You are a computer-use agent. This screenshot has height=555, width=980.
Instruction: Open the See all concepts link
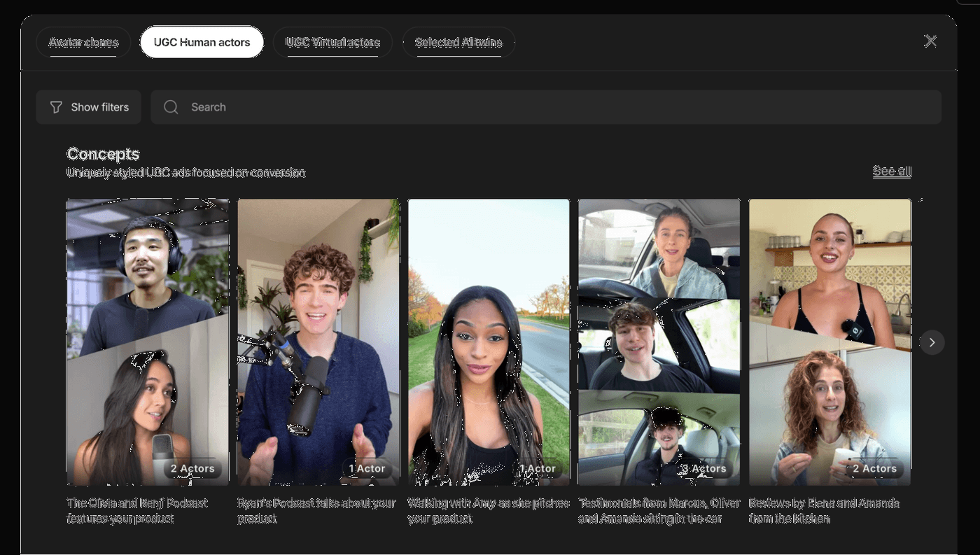point(891,171)
